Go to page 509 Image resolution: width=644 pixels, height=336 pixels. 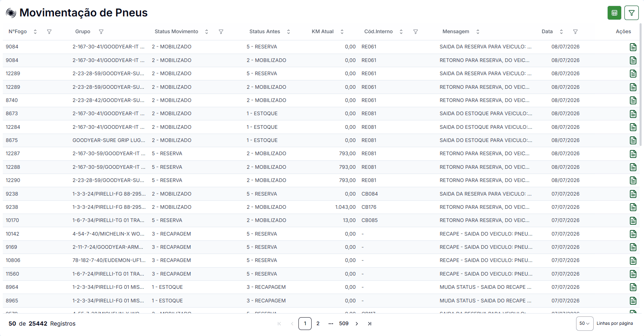click(344, 324)
